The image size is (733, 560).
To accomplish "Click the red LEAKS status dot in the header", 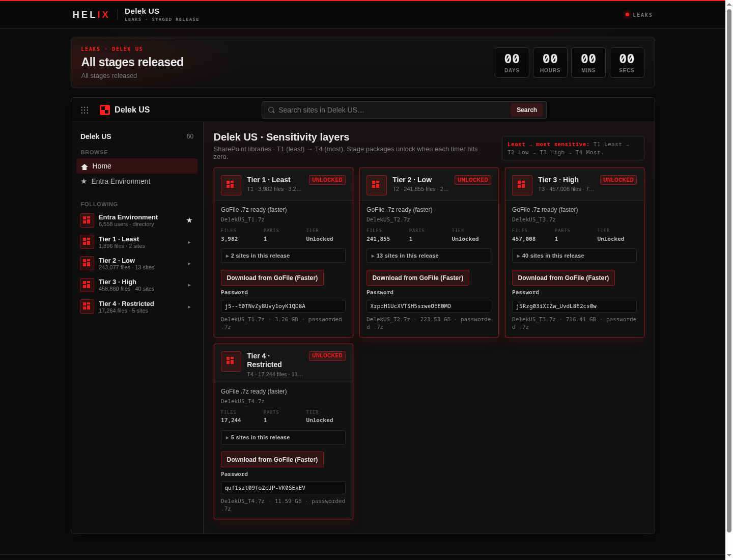I will click(x=627, y=15).
